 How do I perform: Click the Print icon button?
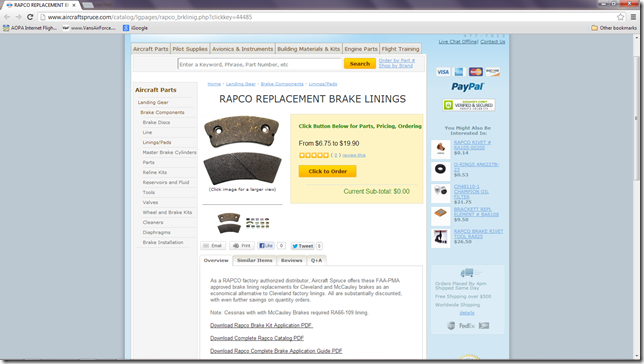pyautogui.click(x=242, y=246)
